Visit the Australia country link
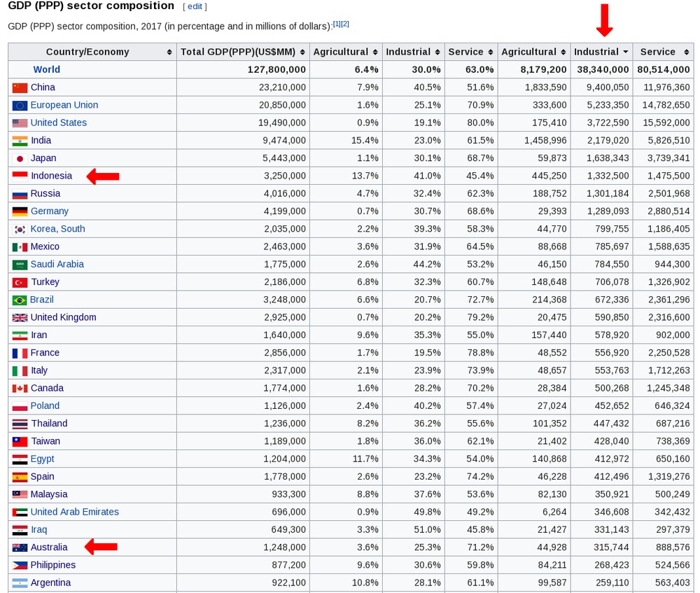Image resolution: width=700 pixels, height=593 pixels. tap(49, 547)
